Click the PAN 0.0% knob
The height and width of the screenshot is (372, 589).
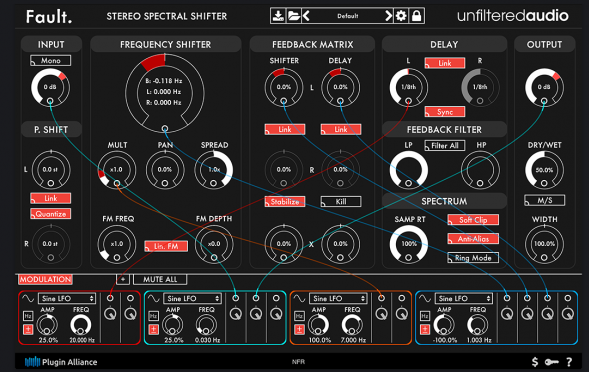(x=165, y=170)
